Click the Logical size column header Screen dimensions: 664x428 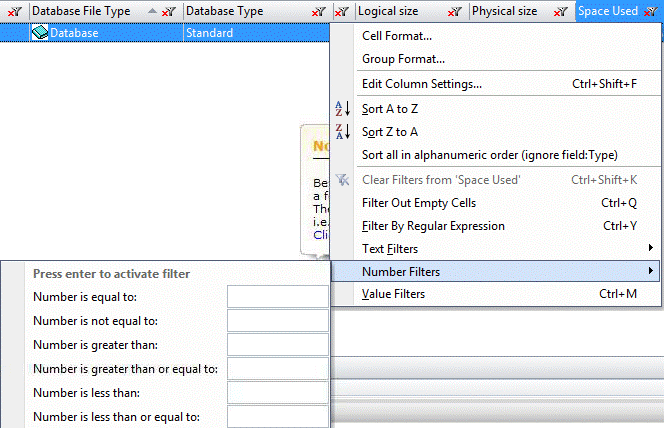390,11
